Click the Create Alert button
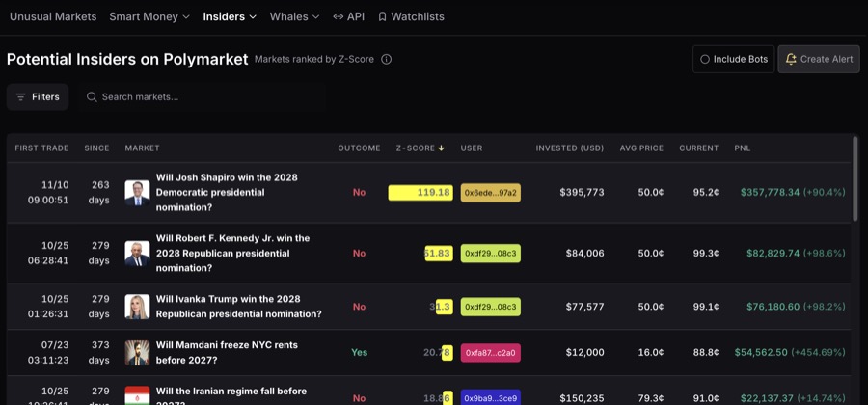The height and width of the screenshot is (405, 868). [819, 59]
